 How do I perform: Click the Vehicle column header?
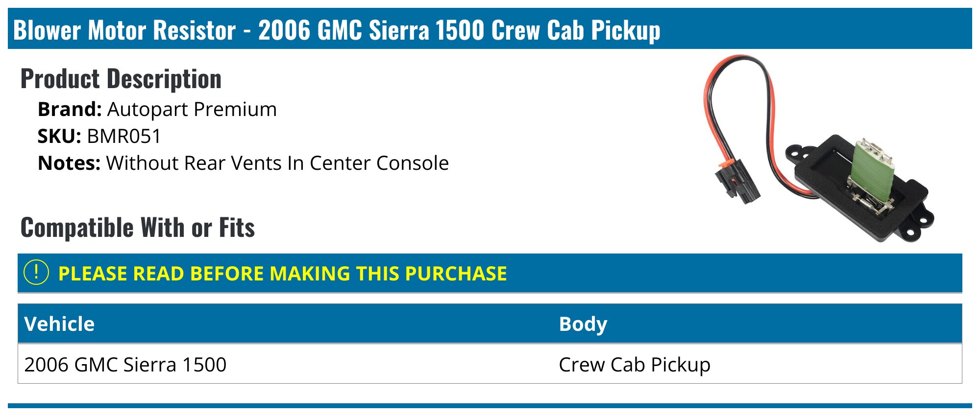point(59,324)
